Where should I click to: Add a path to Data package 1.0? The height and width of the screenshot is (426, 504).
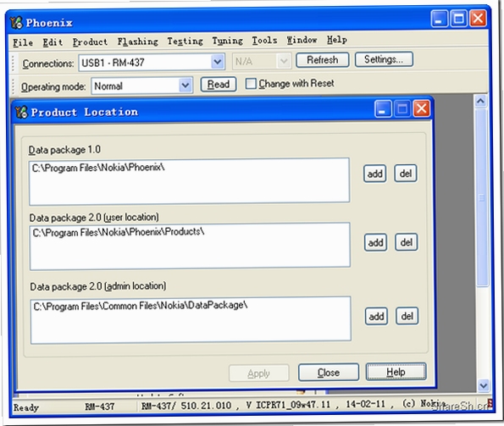tap(374, 174)
